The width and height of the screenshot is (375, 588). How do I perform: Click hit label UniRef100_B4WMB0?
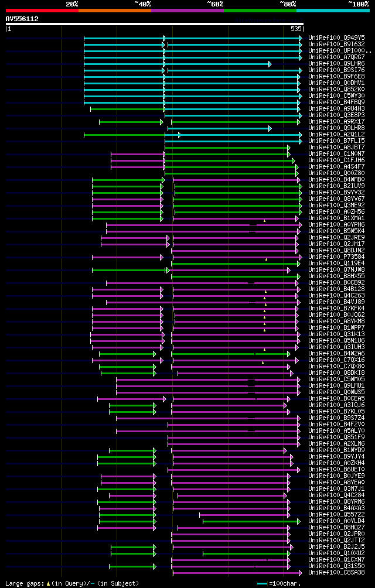click(336, 180)
